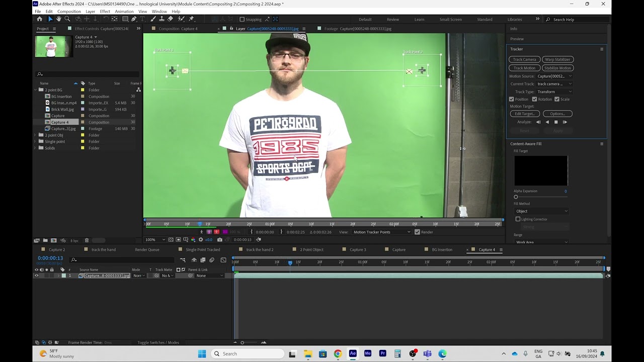Click the Track Camera button

[525, 59]
